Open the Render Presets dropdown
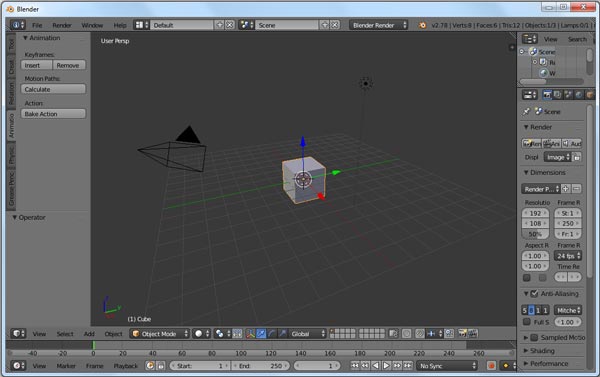 541,189
